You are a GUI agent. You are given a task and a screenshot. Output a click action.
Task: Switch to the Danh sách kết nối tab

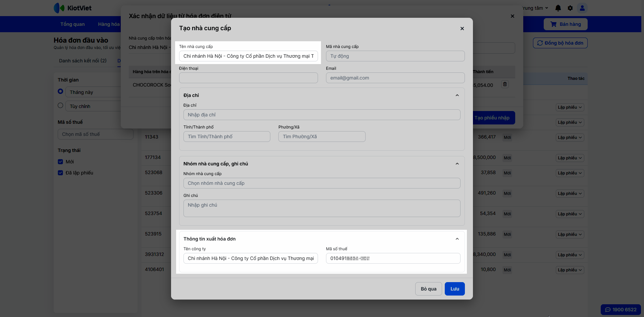tap(83, 61)
